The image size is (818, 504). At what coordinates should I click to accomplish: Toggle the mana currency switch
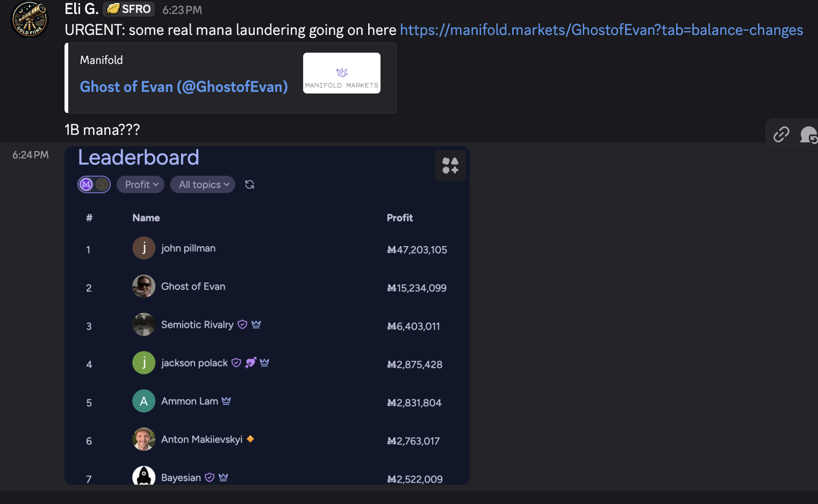point(94,184)
